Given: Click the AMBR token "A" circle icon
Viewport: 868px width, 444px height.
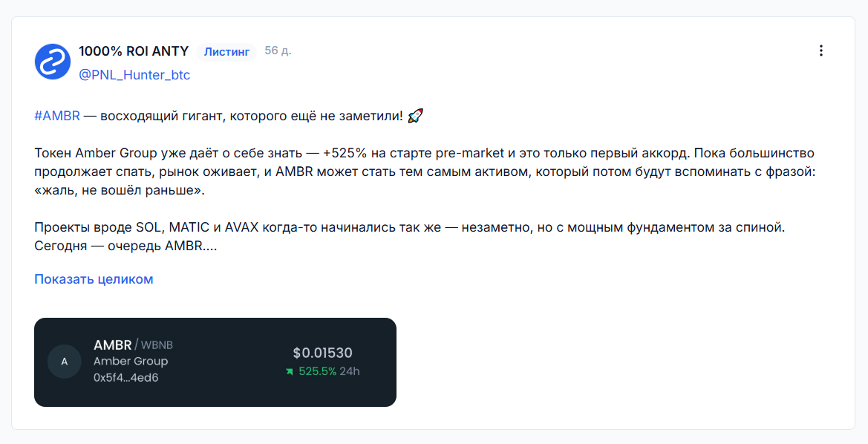Looking at the screenshot, I should click(65, 362).
